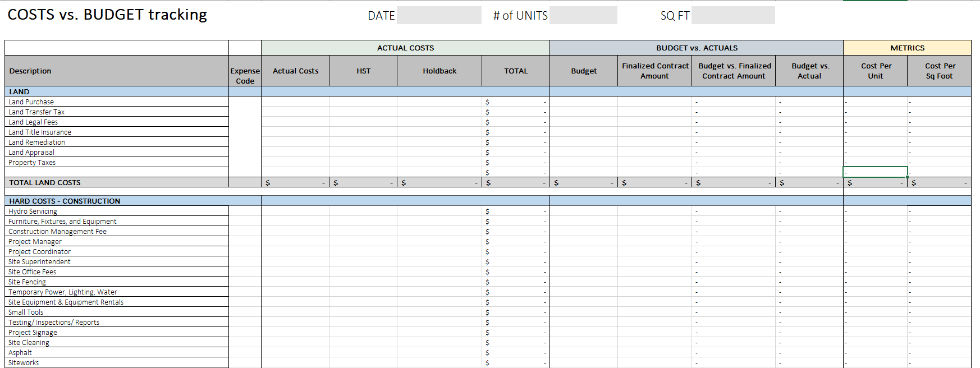
Task: Click the Holdback cell for Site Cleaning
Action: pyautogui.click(x=439, y=342)
